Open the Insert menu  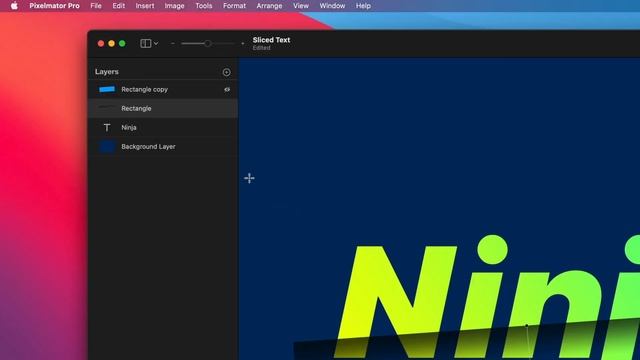point(145,6)
